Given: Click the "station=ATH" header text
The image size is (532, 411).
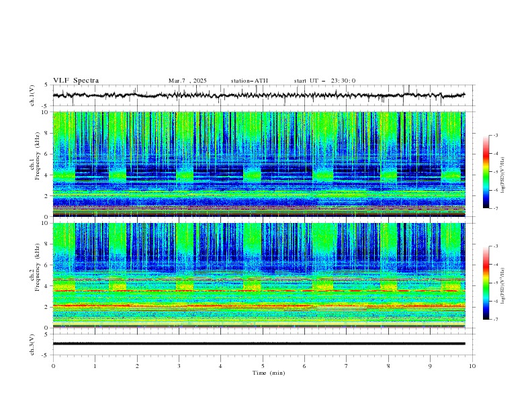Looking at the screenshot, I should click(249, 81).
